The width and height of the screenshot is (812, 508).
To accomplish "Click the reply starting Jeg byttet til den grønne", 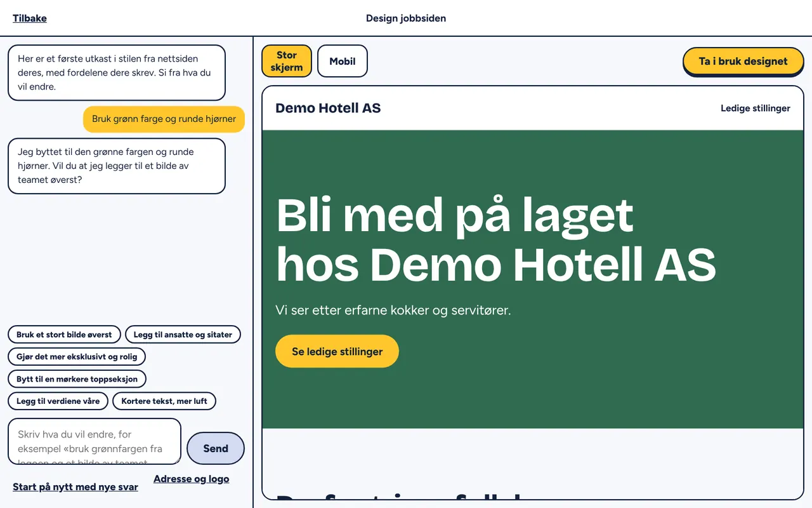I will coord(117,166).
